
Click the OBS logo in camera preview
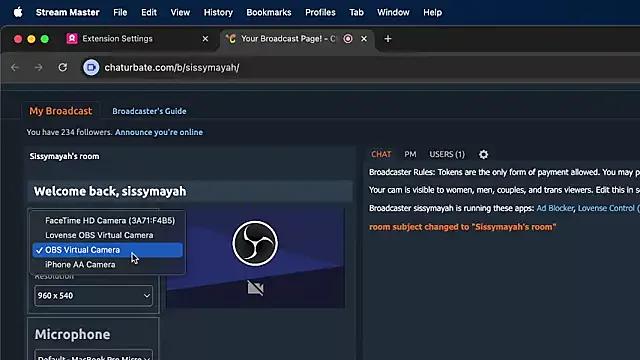(255, 243)
